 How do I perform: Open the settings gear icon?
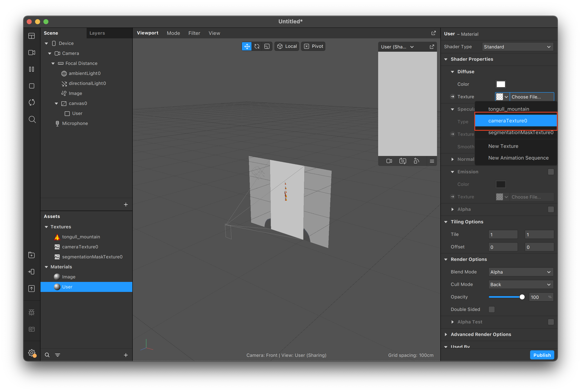(x=32, y=353)
